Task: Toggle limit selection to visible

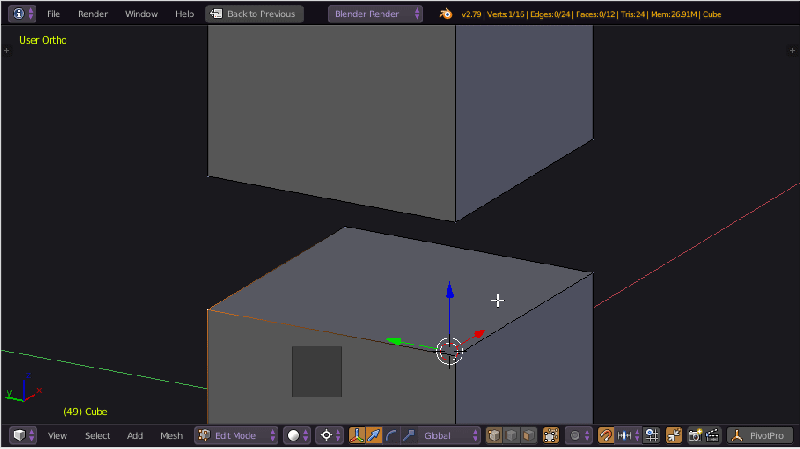Action: [x=551, y=435]
